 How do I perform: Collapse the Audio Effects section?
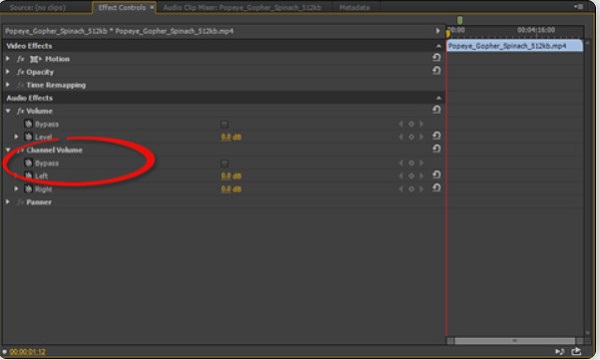pyautogui.click(x=439, y=98)
